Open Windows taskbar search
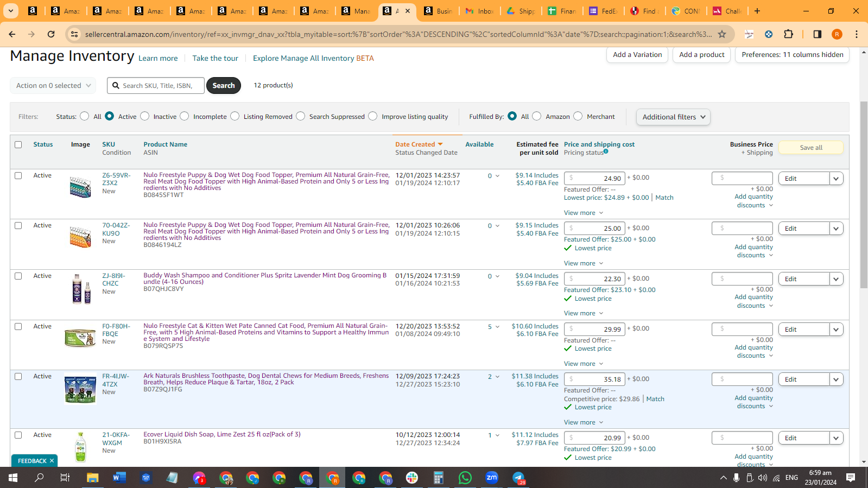Viewport: 868px width, 488px height. point(40,478)
